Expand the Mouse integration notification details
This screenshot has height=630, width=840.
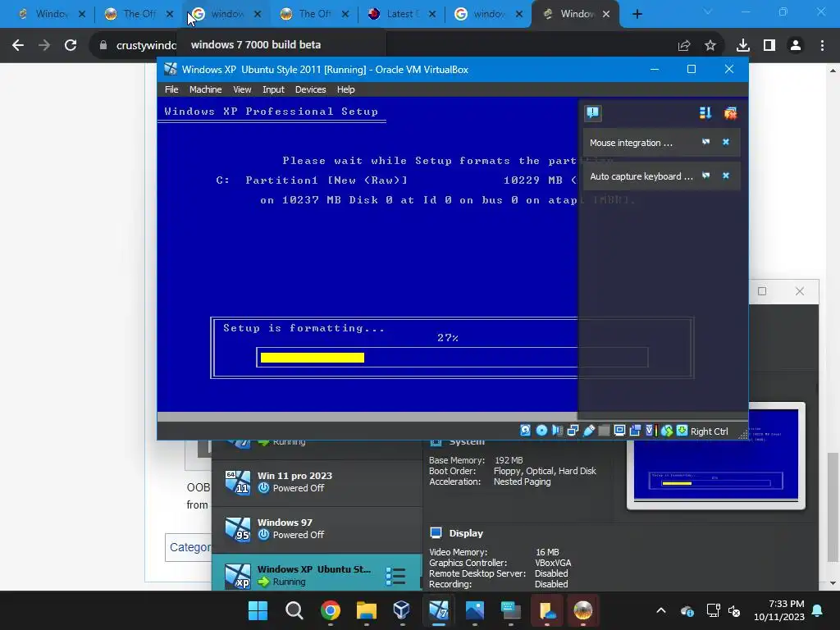[706, 142]
